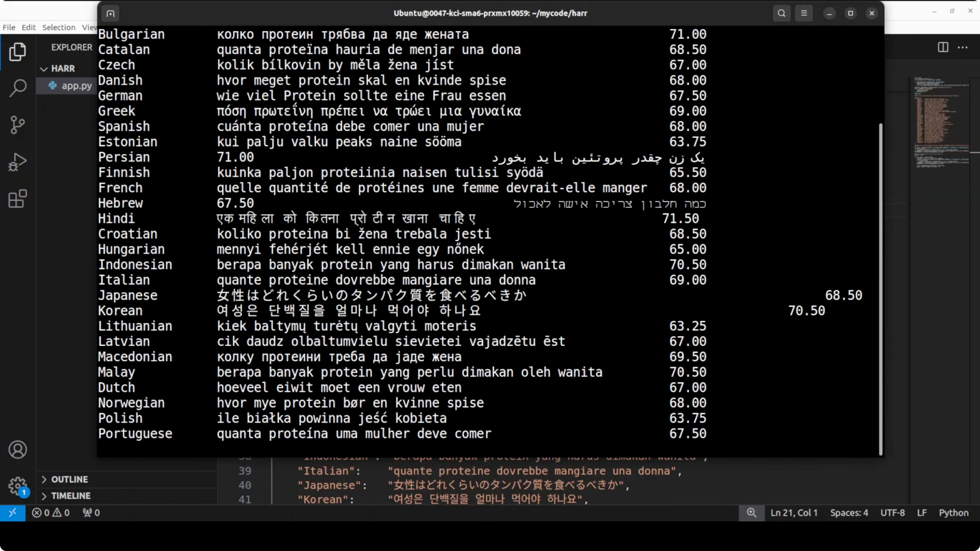Open the Accounts icon

click(18, 450)
